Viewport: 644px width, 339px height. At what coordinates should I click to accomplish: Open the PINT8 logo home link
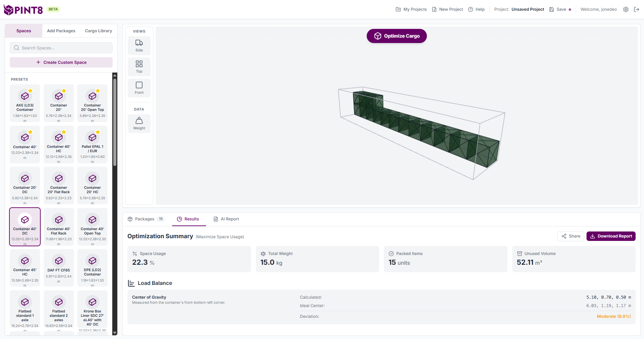[x=23, y=10]
